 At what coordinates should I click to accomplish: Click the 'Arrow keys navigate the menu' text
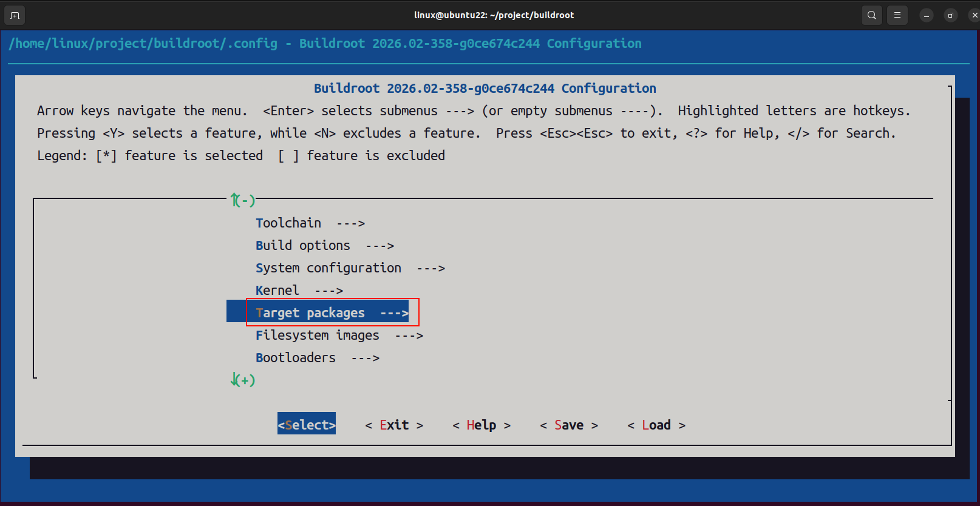[x=142, y=111]
